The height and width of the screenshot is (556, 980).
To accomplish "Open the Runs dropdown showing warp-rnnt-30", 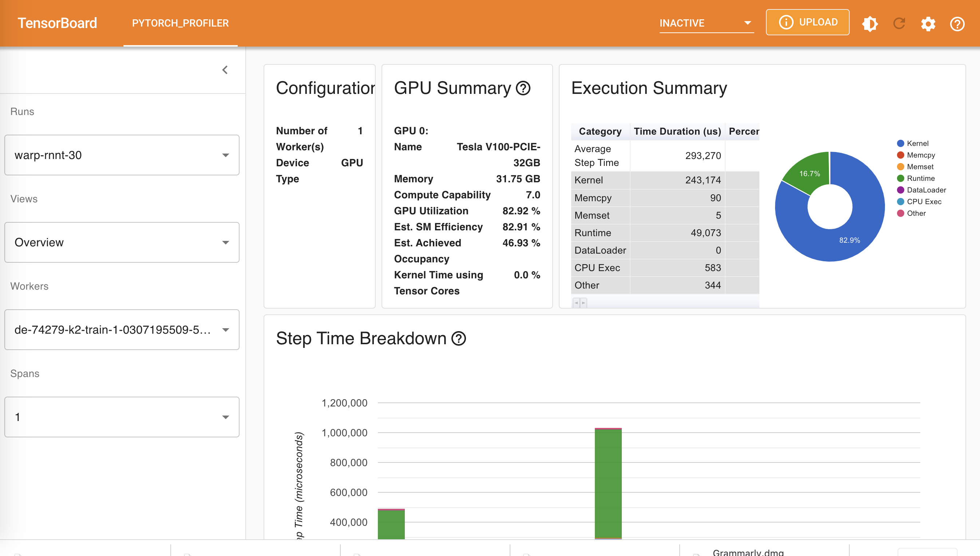I will (122, 155).
